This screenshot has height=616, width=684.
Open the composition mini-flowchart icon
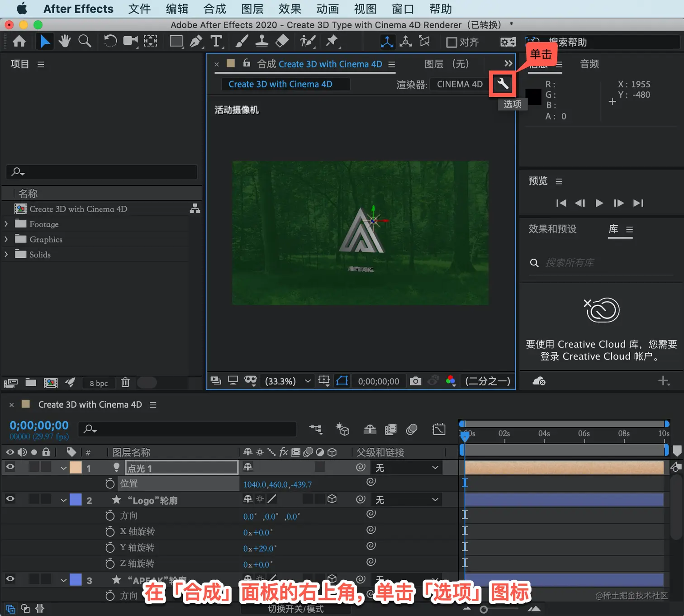(316, 429)
